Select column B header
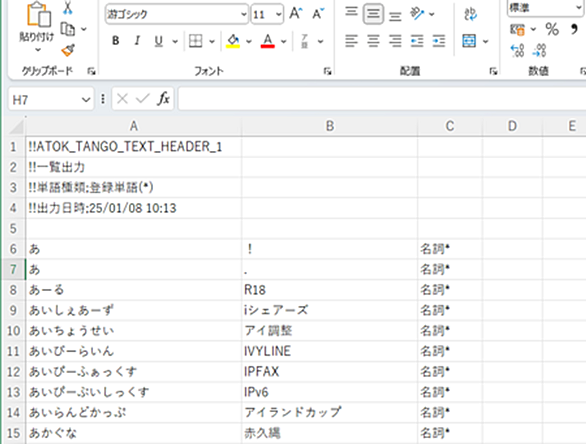 click(x=330, y=126)
